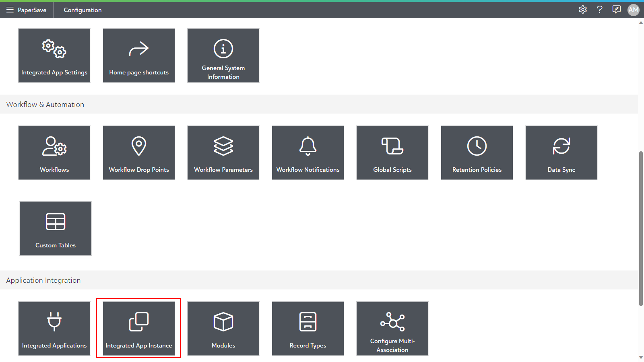This screenshot has width=644, height=362.
Task: Open Workflow Parameters tile
Action: pos(223,153)
